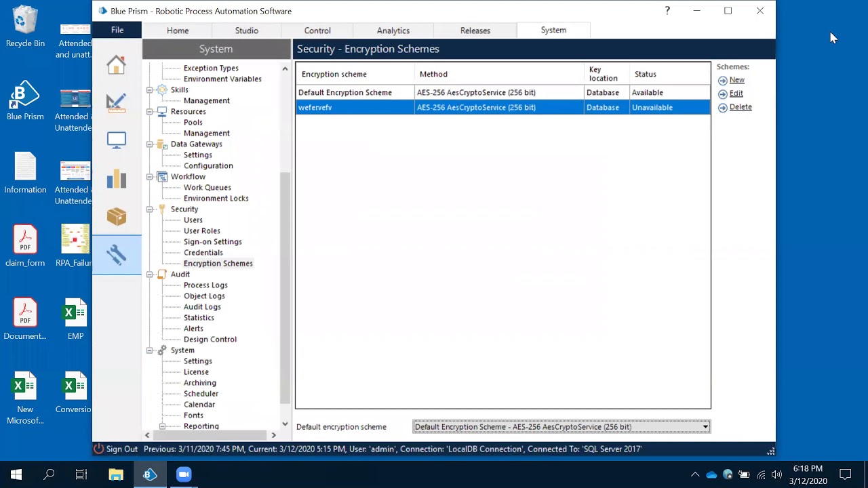The image size is (868, 488).
Task: Switch to the Control tab
Action: click(x=317, y=30)
